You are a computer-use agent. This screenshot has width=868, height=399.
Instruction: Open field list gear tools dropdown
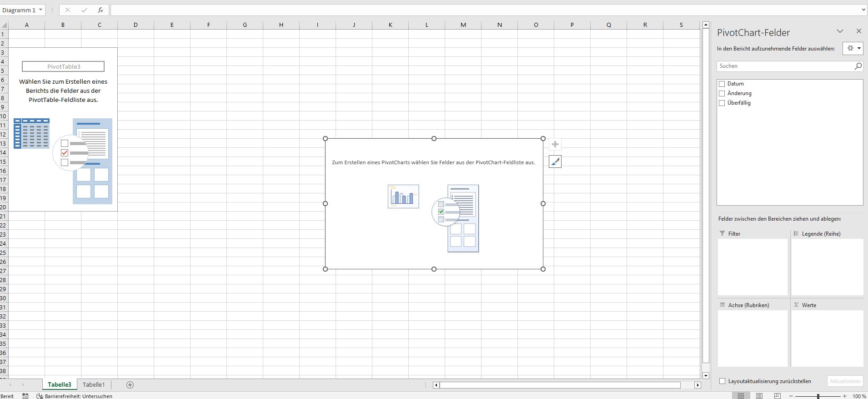[x=853, y=48]
